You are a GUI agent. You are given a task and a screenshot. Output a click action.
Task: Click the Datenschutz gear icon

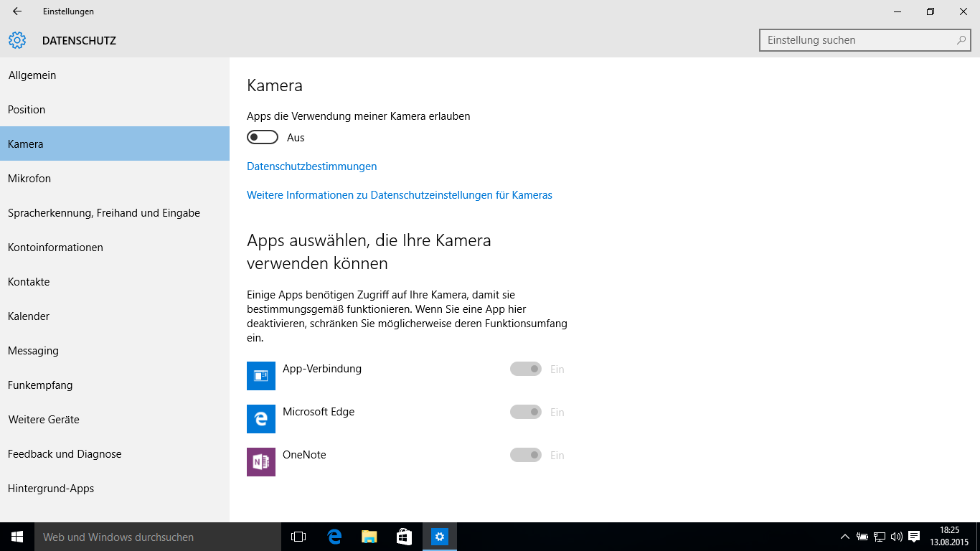[x=17, y=41]
